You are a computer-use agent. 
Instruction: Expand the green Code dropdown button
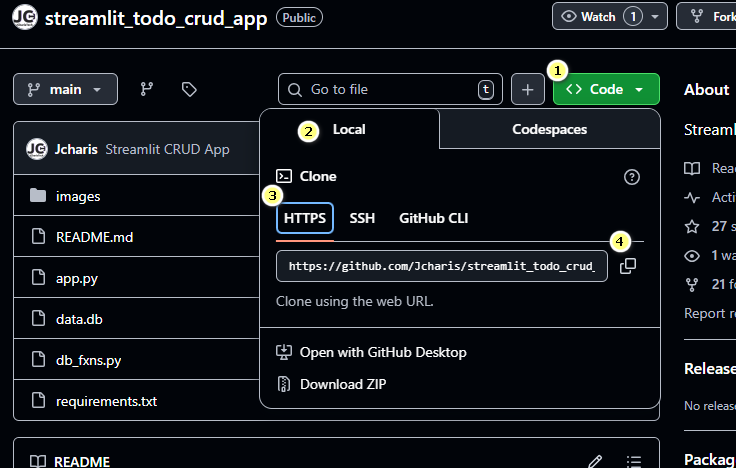(606, 89)
